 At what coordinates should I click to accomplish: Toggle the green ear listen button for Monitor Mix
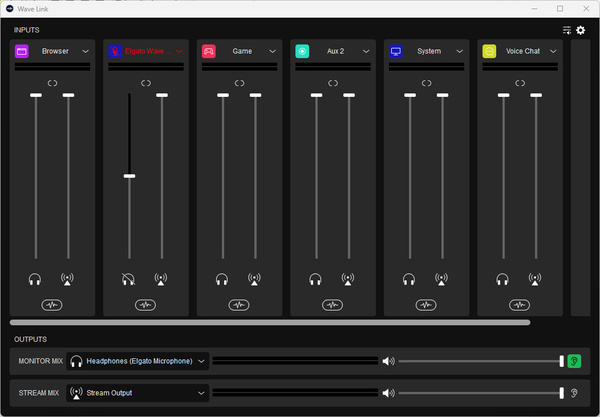pos(574,361)
